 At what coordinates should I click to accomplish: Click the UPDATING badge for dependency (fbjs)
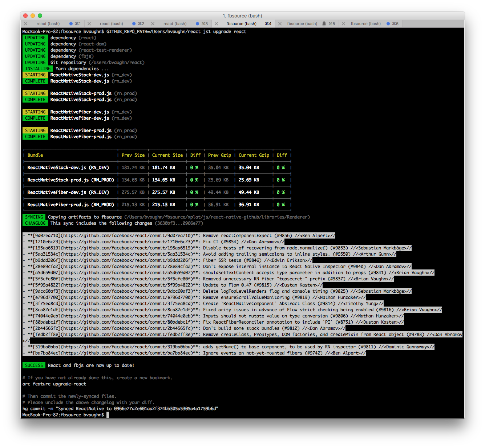pyautogui.click(x=35, y=56)
